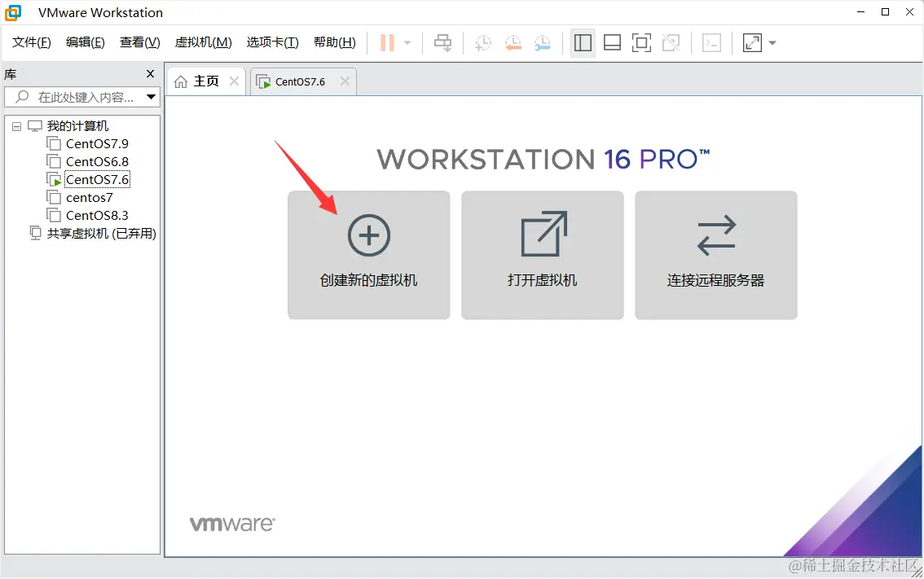
Task: Toggle the thumbnail bar view icon
Action: coord(612,42)
